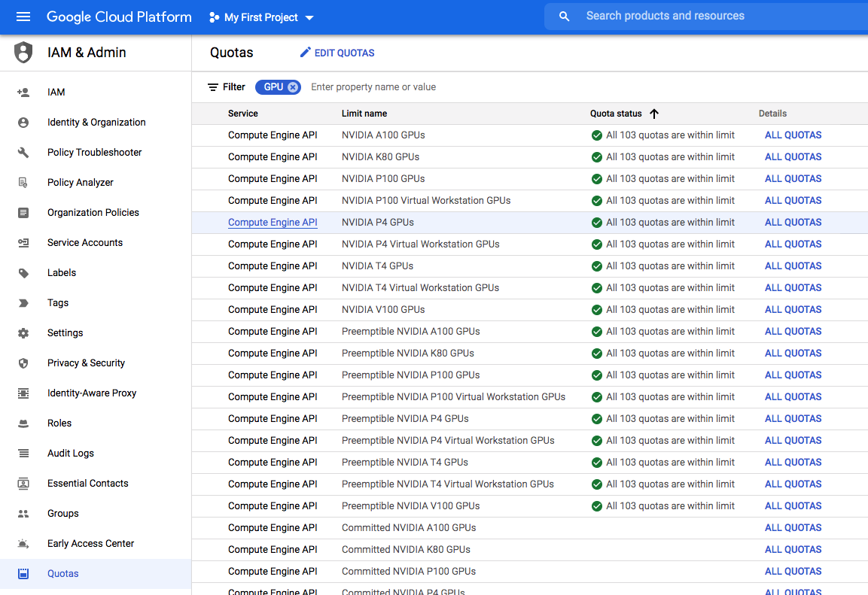Sort by Limit name column header
The width and height of the screenshot is (868, 595).
click(364, 114)
